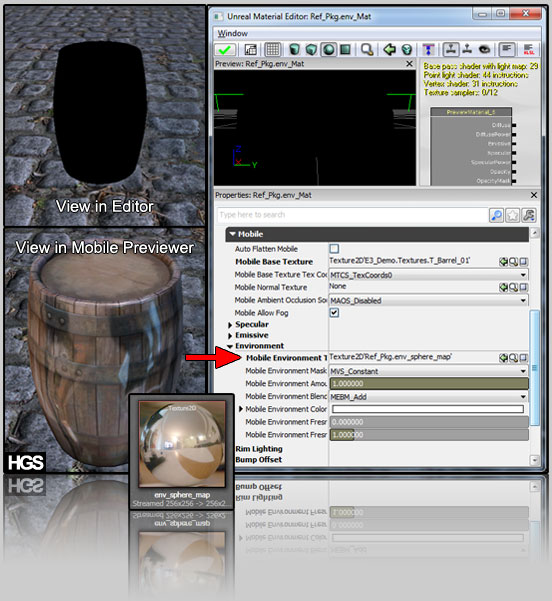Clear the Mobile Normal Texture field
Screen dimensions: 552x601
(524, 287)
